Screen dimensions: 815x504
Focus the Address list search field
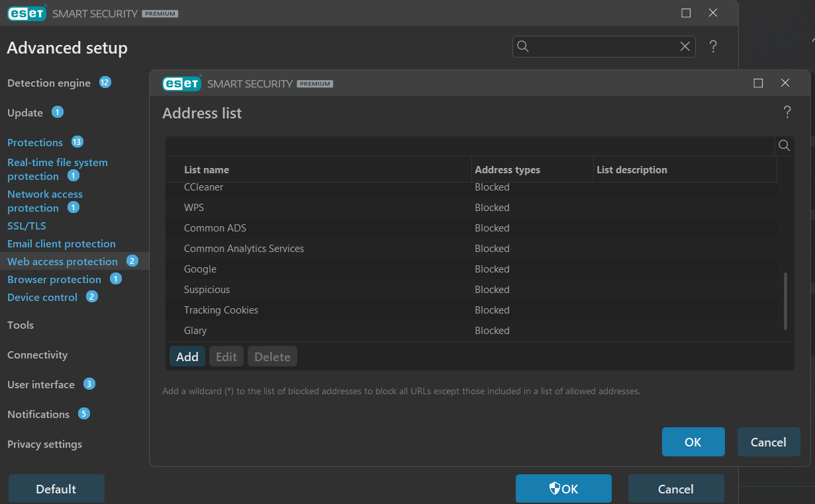click(x=470, y=146)
